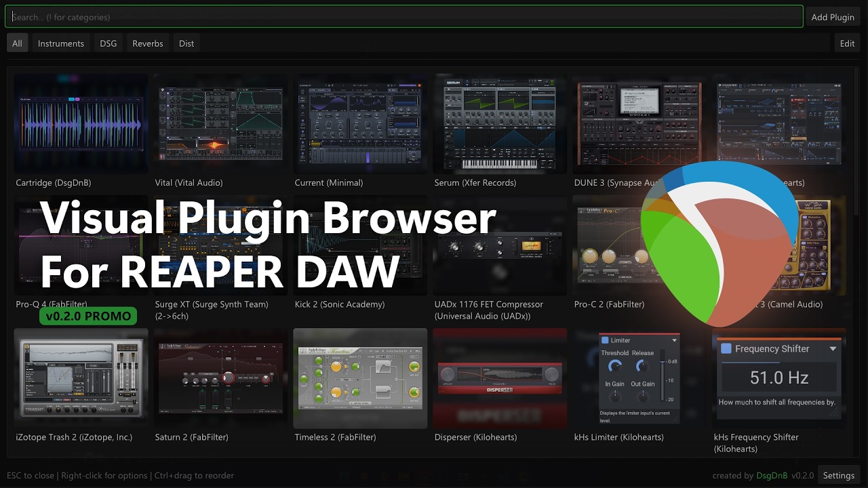Click the Pro-C 2 (FabFilter) label

(609, 304)
